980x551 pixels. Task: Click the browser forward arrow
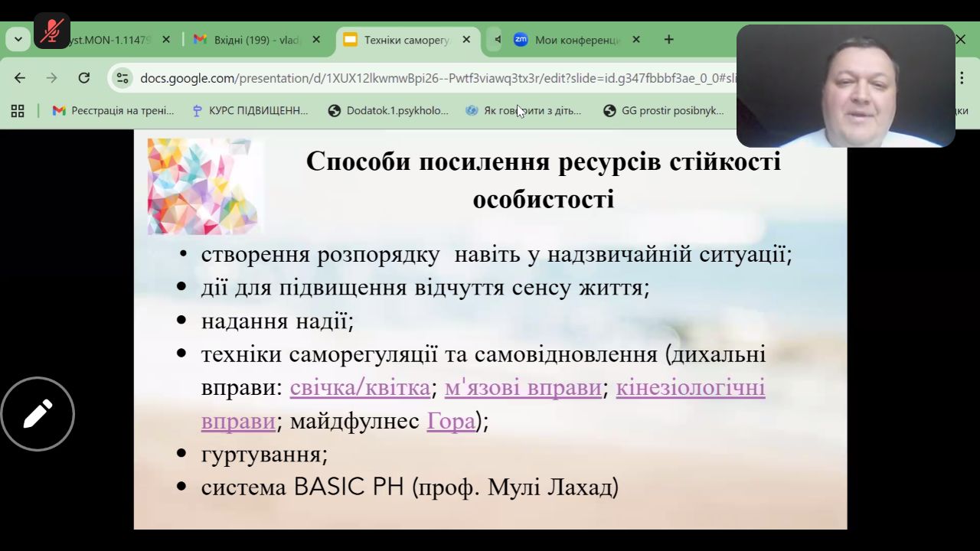(51, 78)
